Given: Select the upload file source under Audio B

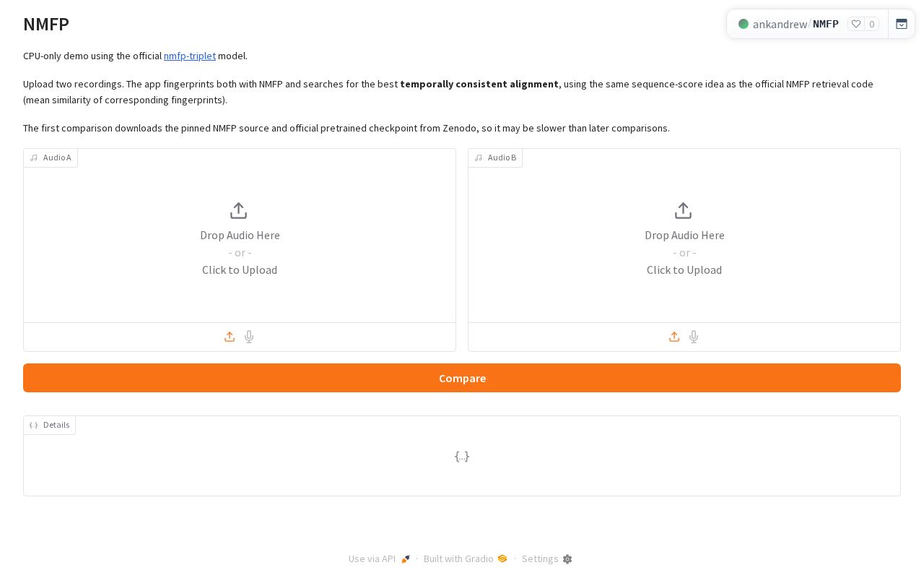Looking at the screenshot, I should (x=674, y=337).
